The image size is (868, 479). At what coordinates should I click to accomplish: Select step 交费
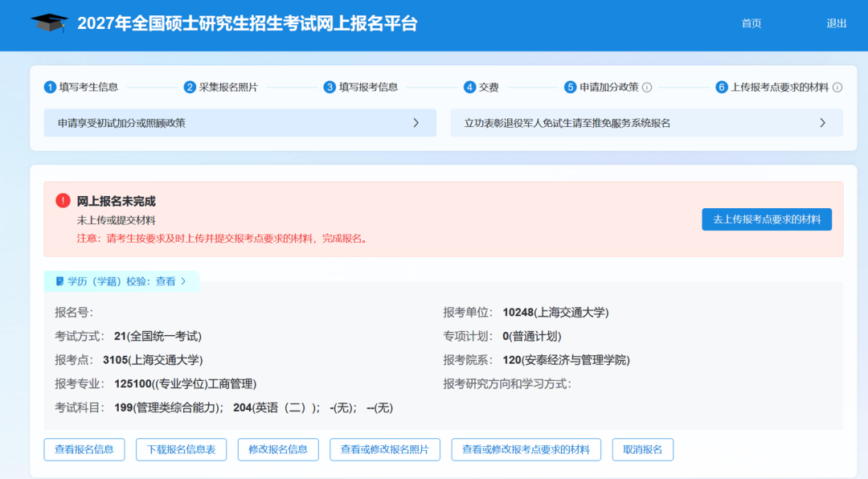click(489, 87)
